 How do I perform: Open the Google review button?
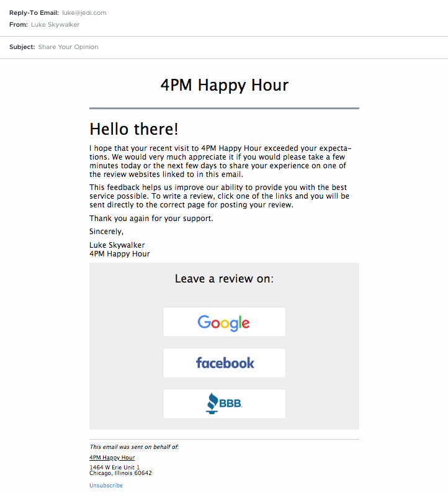click(x=224, y=322)
